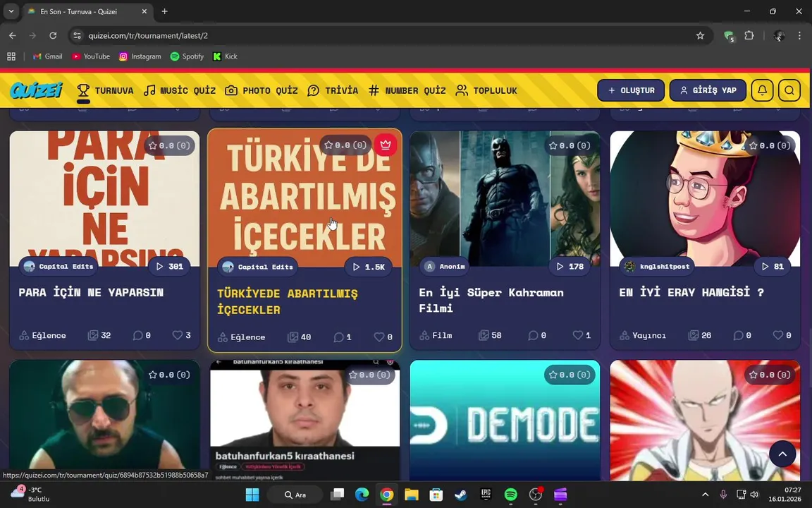
Task: Click the play count 178 badge
Action: click(x=570, y=267)
